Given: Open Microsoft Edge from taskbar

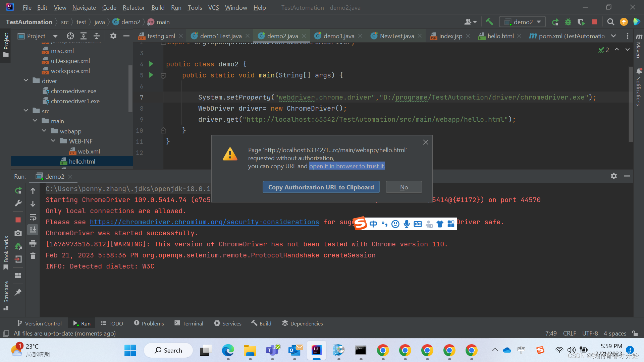Looking at the screenshot, I should pos(228,350).
